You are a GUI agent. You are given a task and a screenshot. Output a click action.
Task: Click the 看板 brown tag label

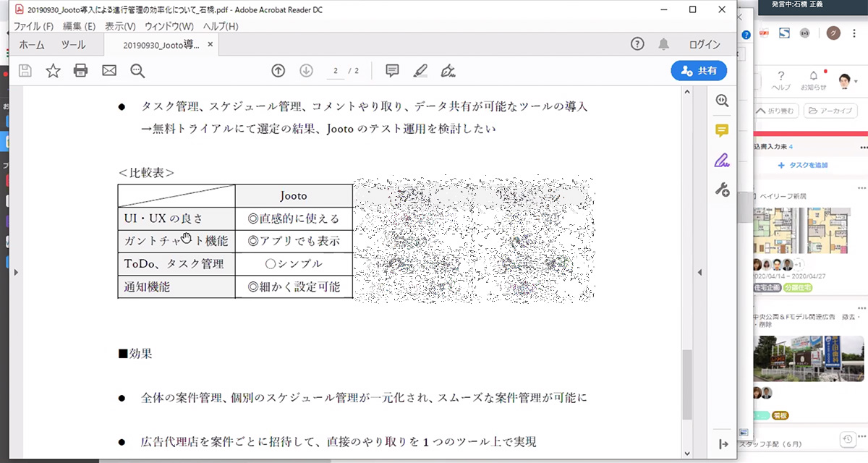[780, 415]
